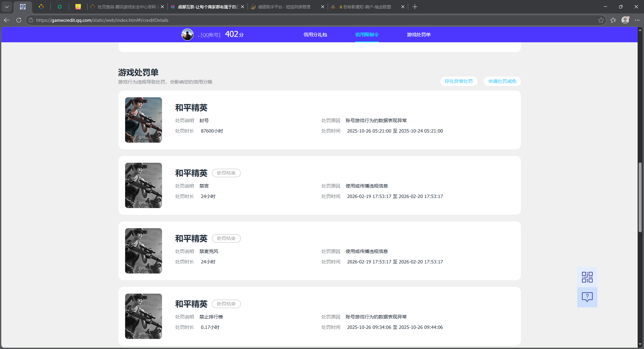Viewport: 644px width, 349px height.
Task: Open the browser profile avatar icon
Action: [626, 20]
